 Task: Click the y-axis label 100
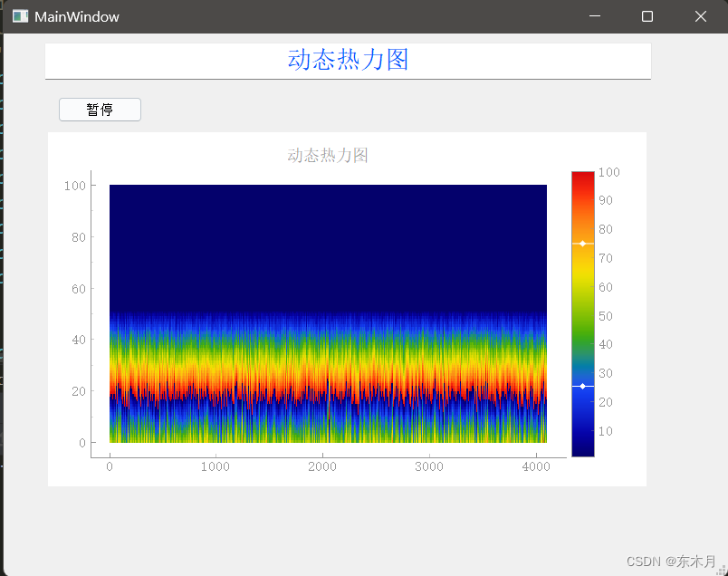pos(75,186)
